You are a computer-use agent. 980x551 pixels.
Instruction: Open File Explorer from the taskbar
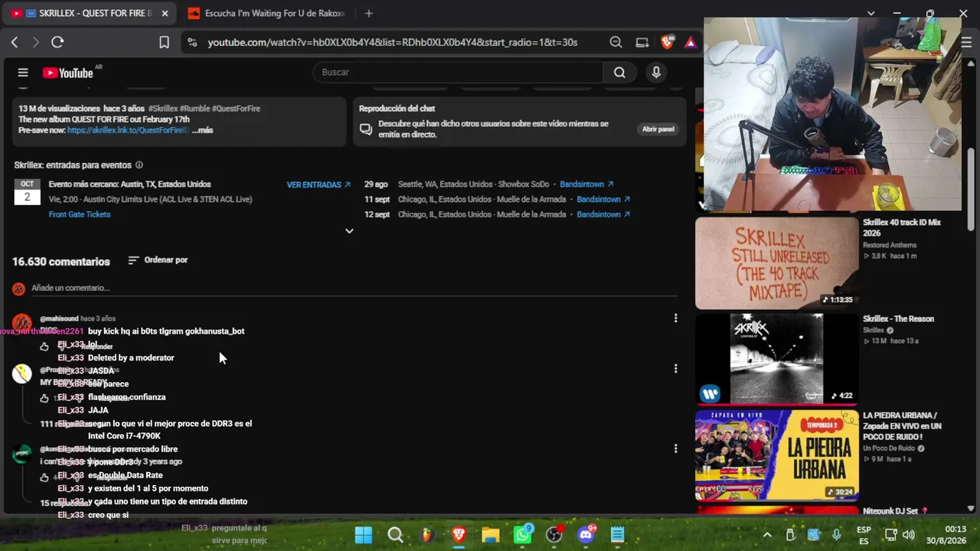click(x=490, y=534)
